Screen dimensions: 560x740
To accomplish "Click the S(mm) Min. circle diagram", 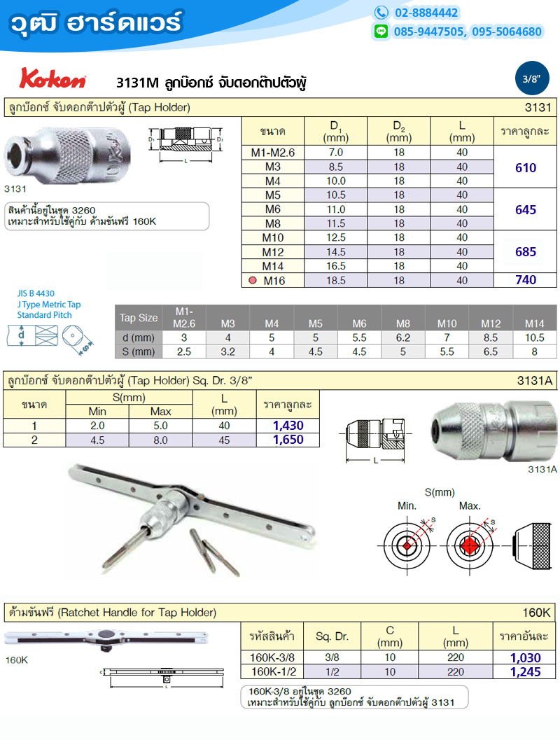I will [x=407, y=545].
